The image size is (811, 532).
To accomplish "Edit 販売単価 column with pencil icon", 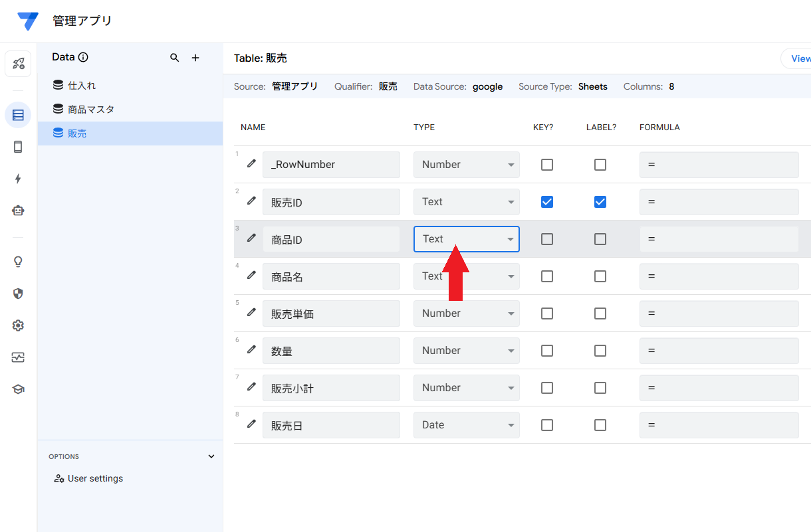I will (251, 312).
